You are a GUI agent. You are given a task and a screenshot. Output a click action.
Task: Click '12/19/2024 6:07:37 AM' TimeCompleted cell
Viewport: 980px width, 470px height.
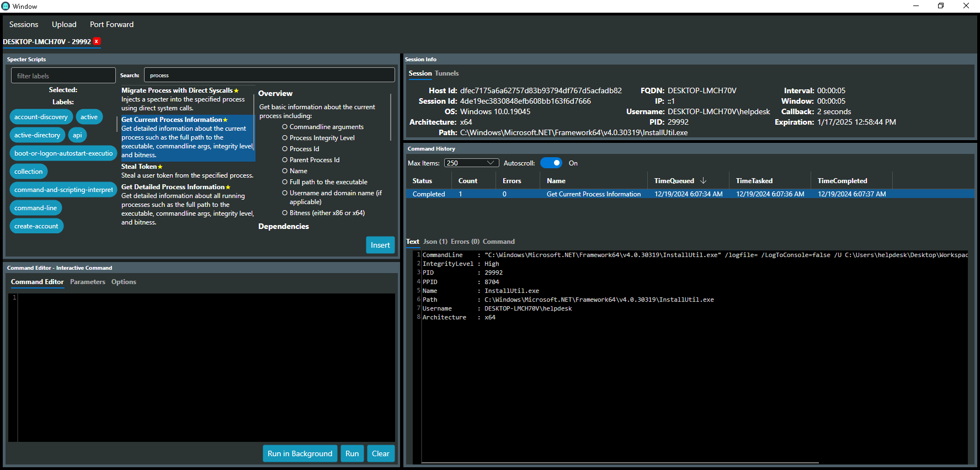(852, 194)
